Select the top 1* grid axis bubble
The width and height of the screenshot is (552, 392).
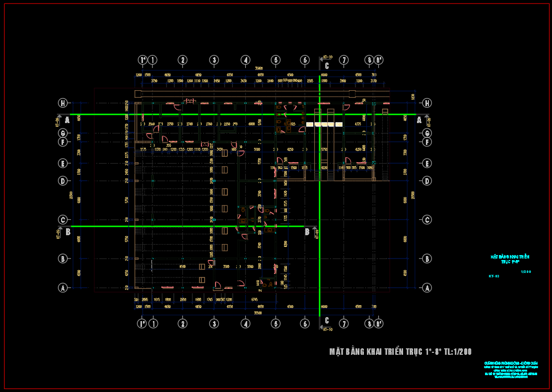142,60
